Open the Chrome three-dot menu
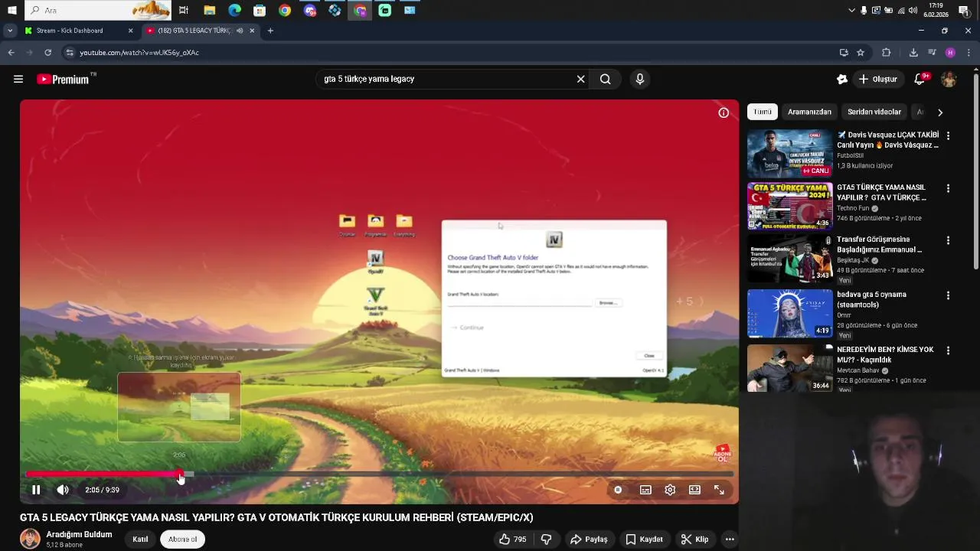Screen dimensions: 980x551 [969, 53]
